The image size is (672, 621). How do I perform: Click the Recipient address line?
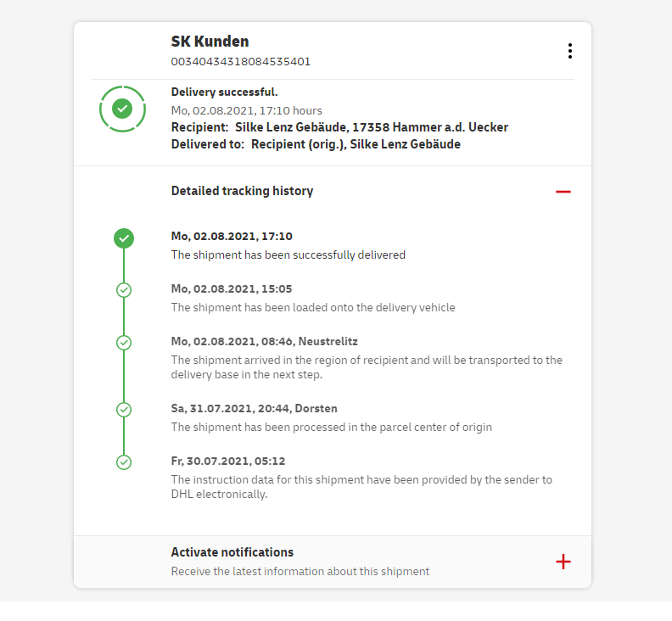click(339, 127)
